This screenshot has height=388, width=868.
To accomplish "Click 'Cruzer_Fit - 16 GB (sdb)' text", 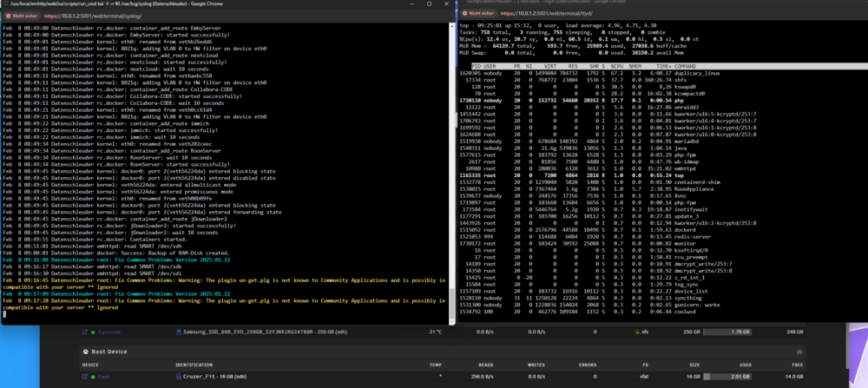I will (215, 377).
